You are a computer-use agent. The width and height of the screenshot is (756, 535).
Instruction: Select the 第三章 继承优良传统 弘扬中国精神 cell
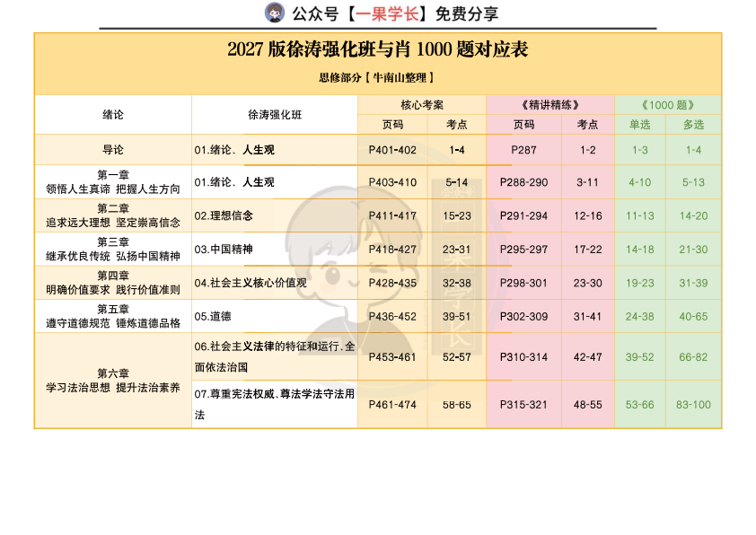[113, 250]
